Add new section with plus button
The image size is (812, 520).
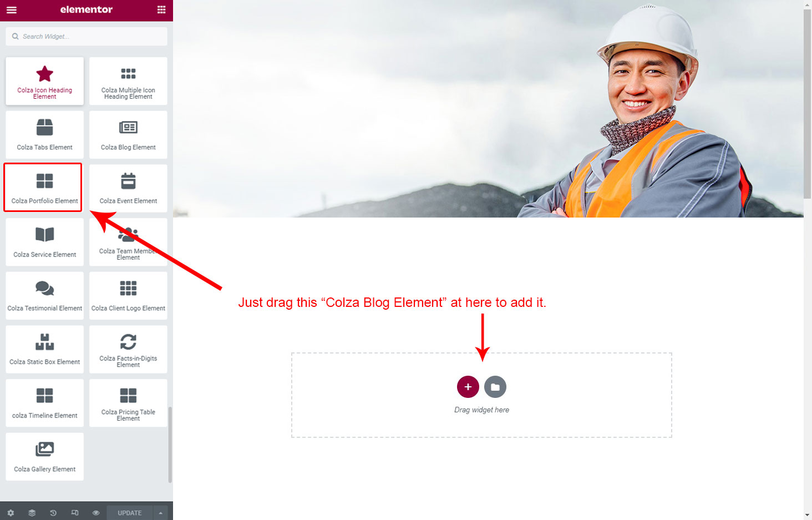point(468,387)
